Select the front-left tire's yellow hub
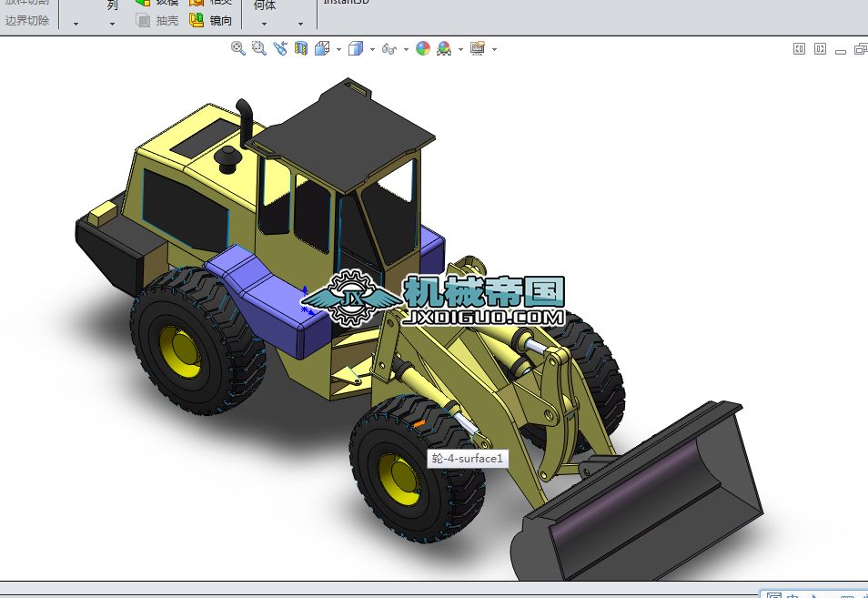 coord(399,480)
